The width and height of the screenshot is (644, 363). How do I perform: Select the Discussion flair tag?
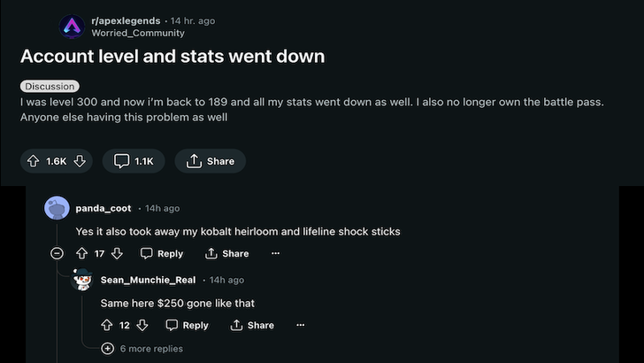[50, 87]
